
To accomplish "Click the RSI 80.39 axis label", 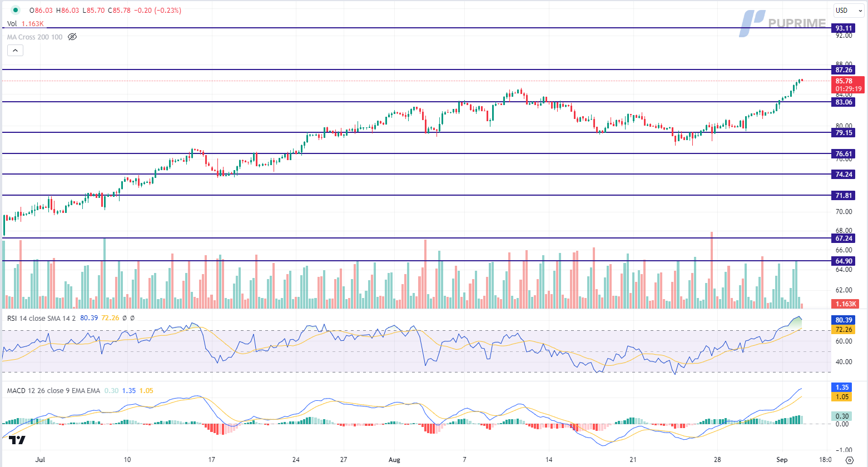I will point(844,320).
